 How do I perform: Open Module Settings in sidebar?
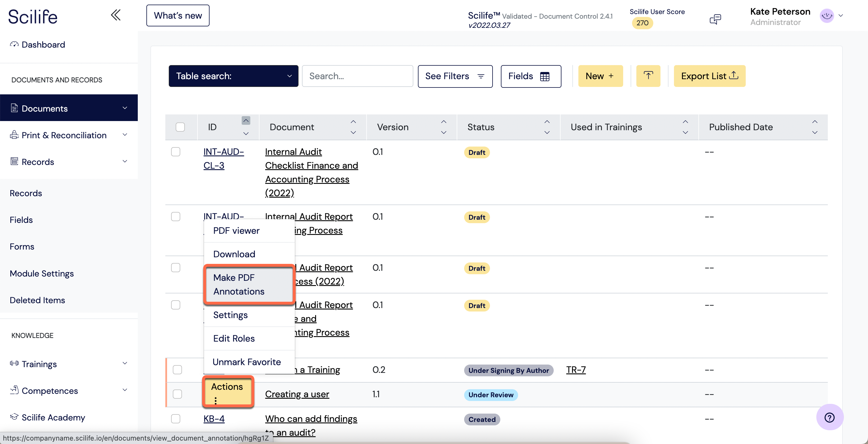42,273
